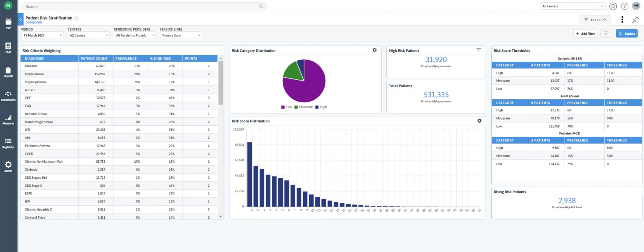Click the notifications bell icon
Screen dimensions: 644x252
[613, 6]
